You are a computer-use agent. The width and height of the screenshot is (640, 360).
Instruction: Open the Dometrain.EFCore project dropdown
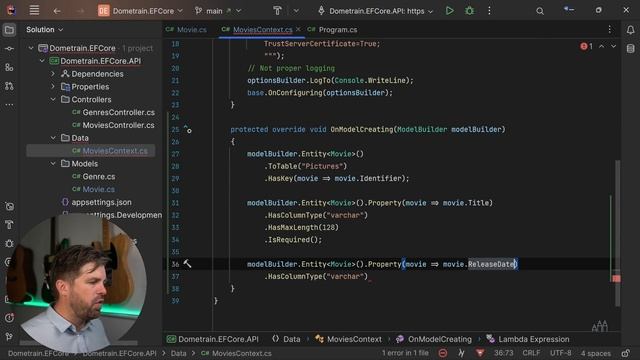(140, 11)
